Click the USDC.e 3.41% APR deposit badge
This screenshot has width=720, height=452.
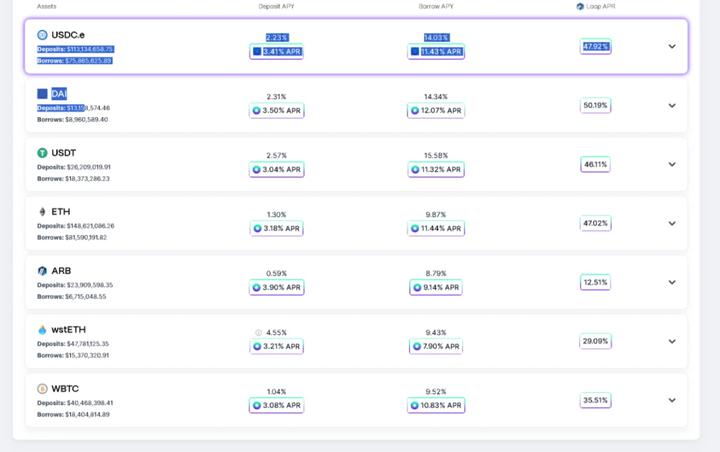276,51
